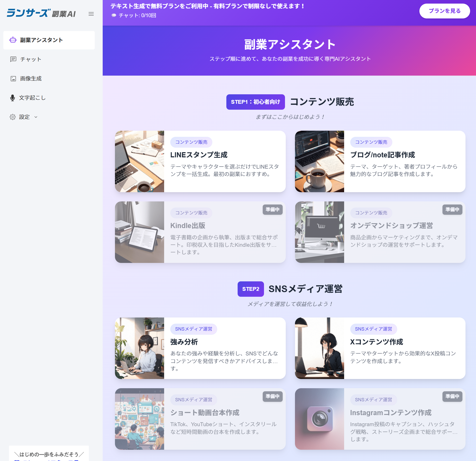476x461 pixels.
Task: Click the Instagram camera thumbnail image
Action: tap(319, 419)
